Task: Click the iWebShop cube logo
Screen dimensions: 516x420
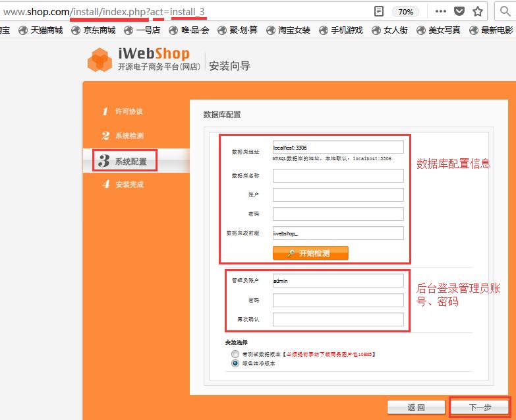Action: pyautogui.click(x=100, y=59)
